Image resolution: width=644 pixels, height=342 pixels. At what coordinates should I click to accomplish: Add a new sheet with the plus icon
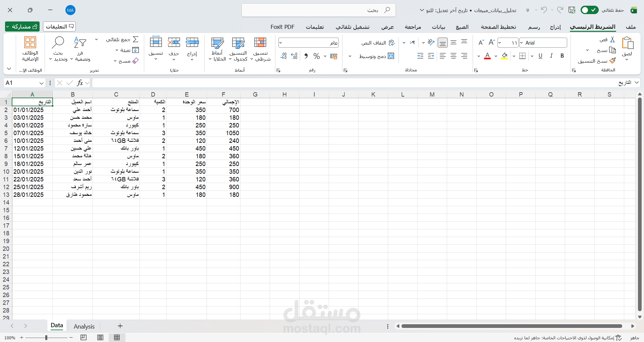click(120, 326)
